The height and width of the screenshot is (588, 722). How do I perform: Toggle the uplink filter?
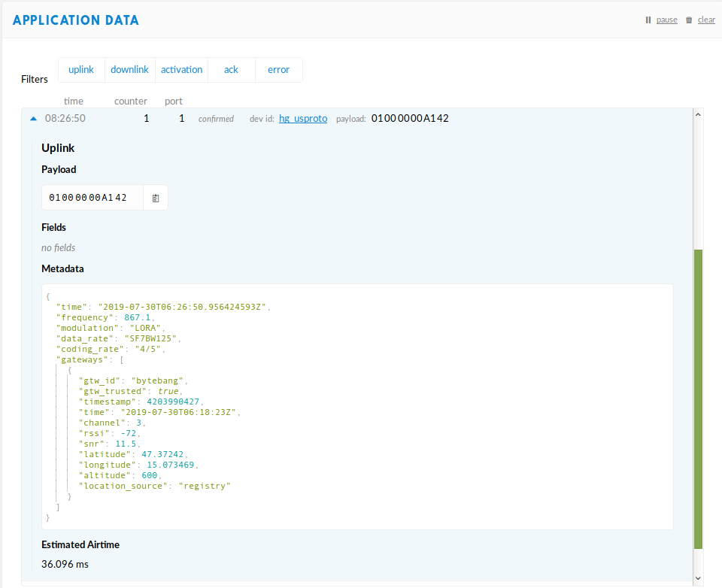[81, 69]
